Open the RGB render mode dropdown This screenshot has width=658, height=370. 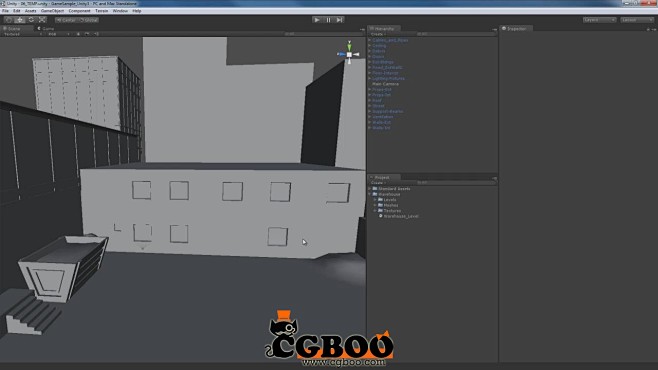(x=58, y=34)
